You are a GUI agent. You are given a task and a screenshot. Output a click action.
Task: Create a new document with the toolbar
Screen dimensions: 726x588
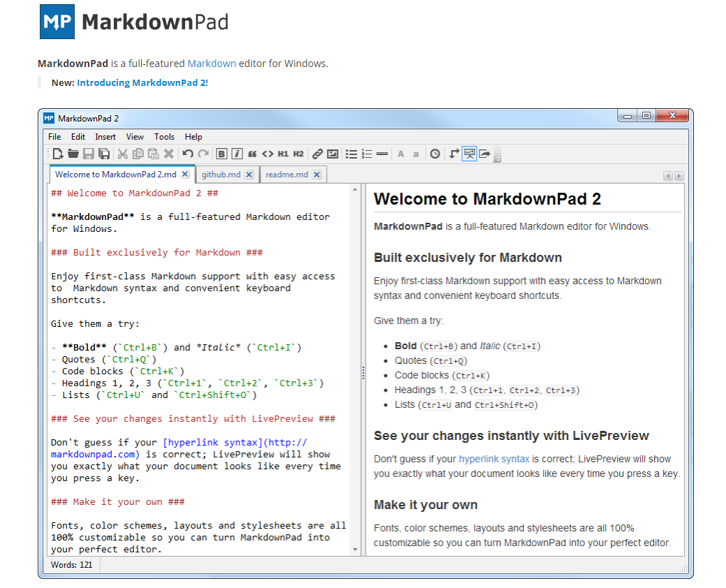pyautogui.click(x=58, y=154)
